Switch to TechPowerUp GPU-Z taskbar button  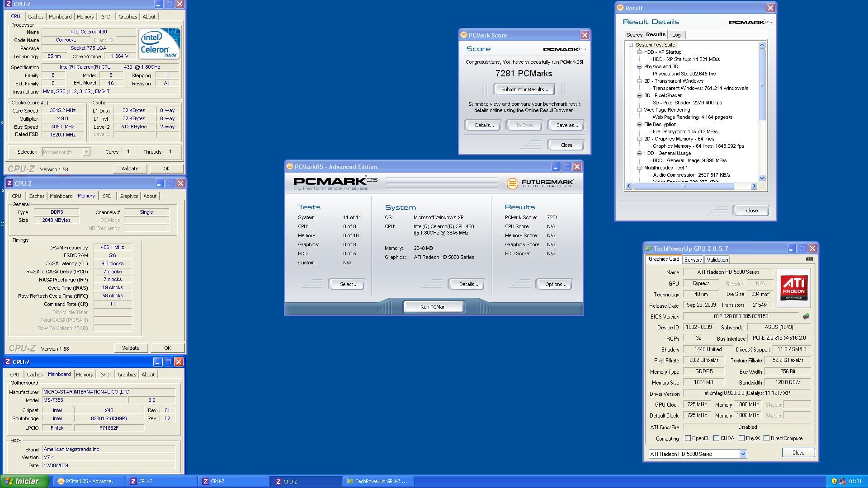tap(378, 481)
